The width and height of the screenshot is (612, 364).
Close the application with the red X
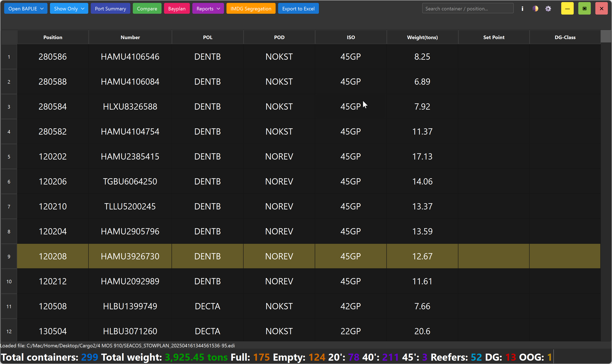[x=601, y=9]
